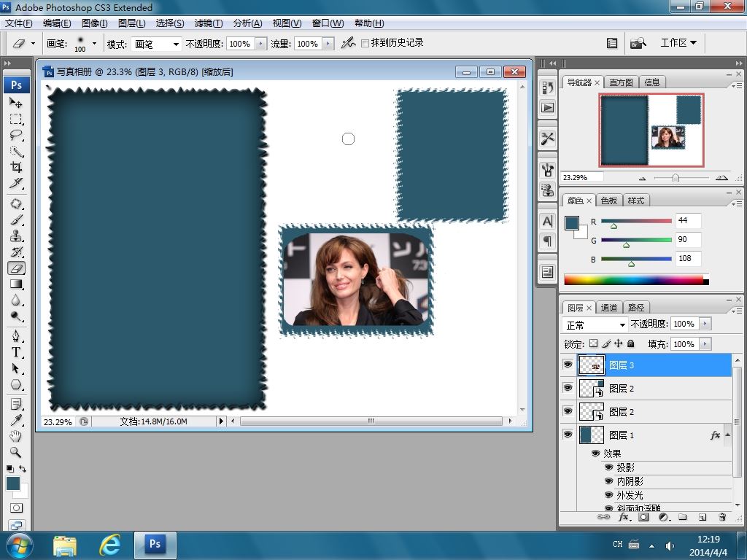Delete layer using trash icon
The width and height of the screenshot is (747, 560).
(722, 517)
